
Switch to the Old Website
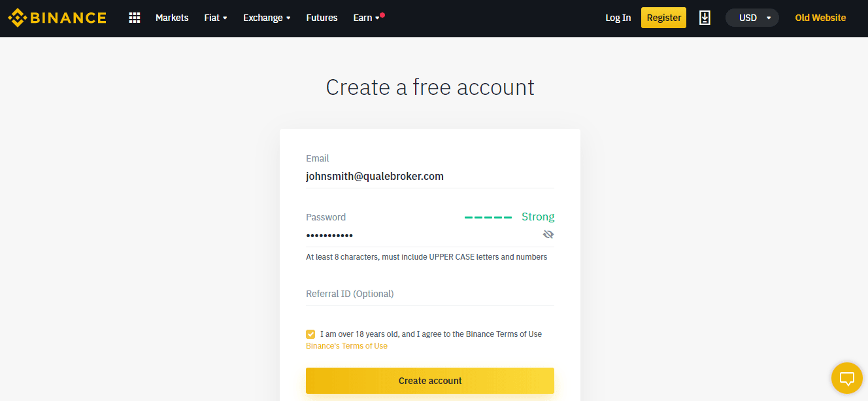[820, 18]
